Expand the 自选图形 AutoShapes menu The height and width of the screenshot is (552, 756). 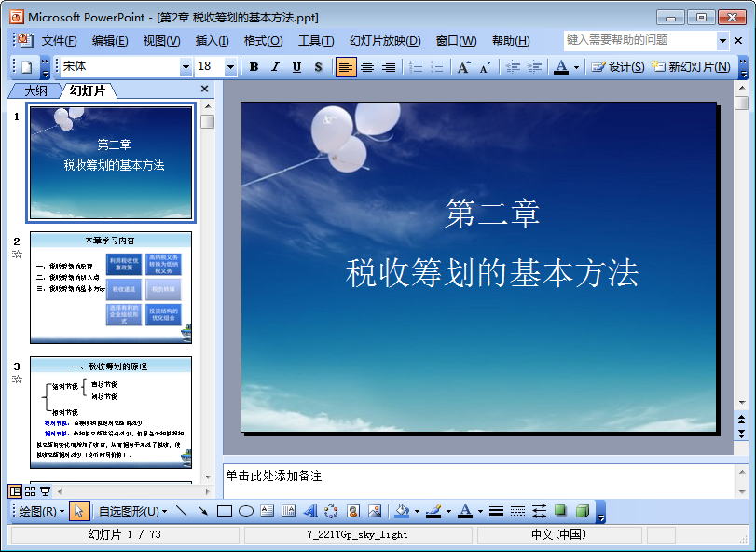point(132,512)
